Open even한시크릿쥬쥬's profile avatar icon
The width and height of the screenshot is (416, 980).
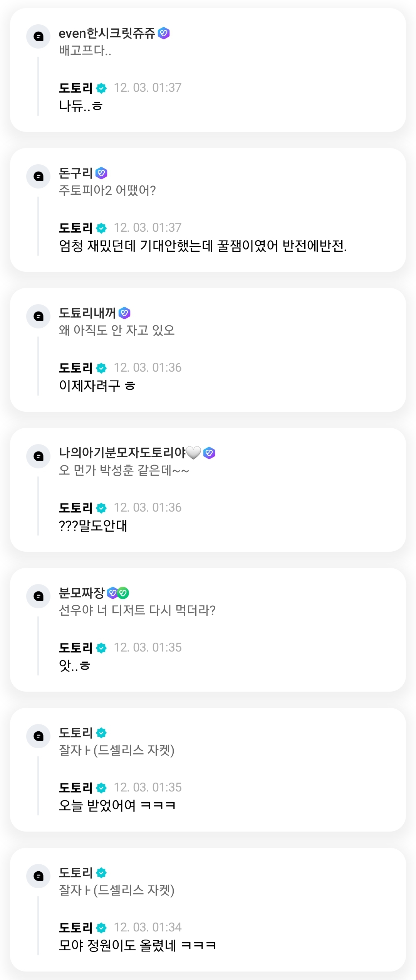click(x=38, y=37)
